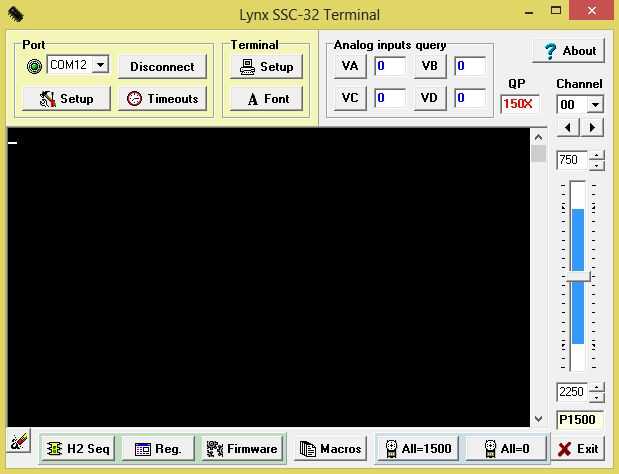Clear terminal with the eraser icon

coord(19,441)
